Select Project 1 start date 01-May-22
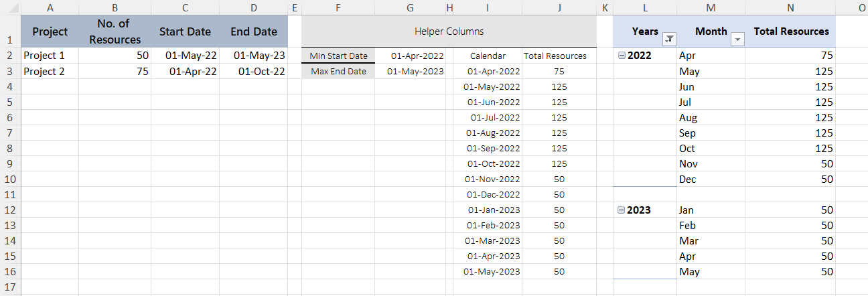 click(186, 56)
